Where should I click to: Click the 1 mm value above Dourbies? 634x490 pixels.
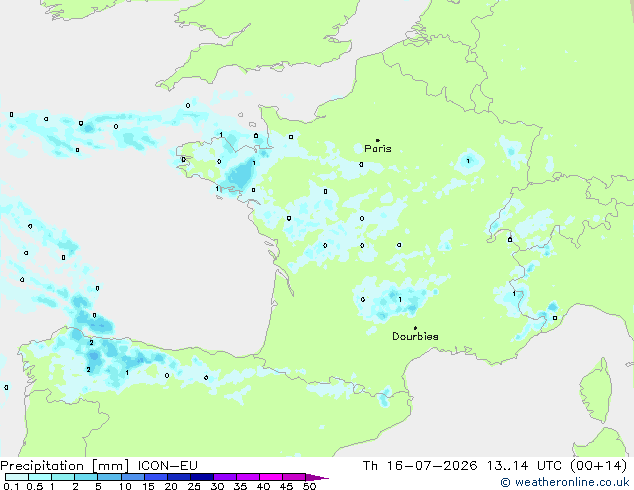tap(400, 300)
